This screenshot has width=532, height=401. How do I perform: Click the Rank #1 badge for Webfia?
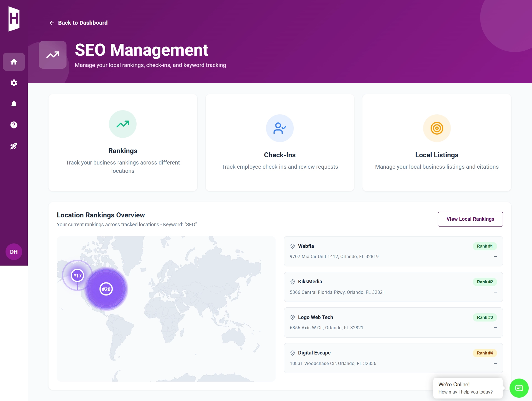484,246
